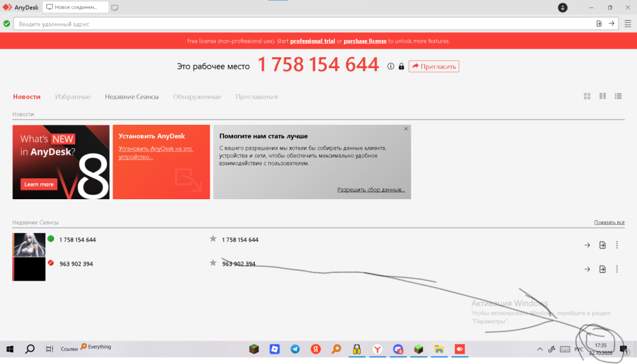Toggle favorite star for 963 902 394

(213, 263)
